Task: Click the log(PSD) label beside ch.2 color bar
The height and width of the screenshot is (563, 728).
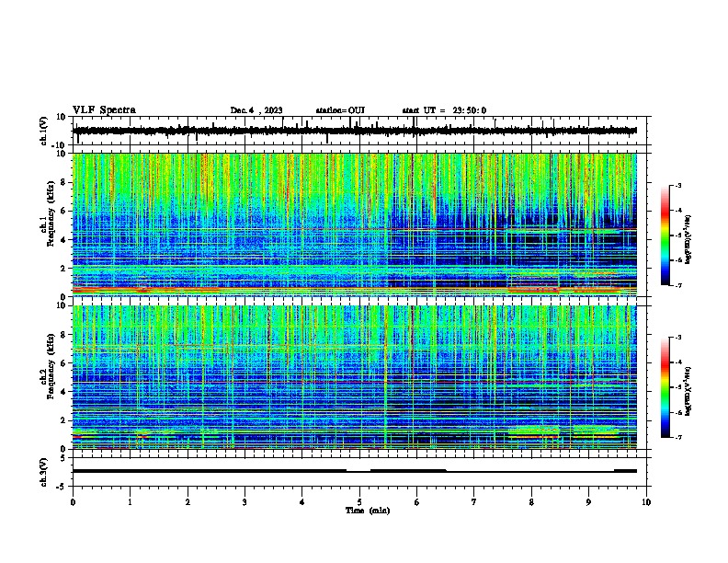Action: click(x=688, y=392)
